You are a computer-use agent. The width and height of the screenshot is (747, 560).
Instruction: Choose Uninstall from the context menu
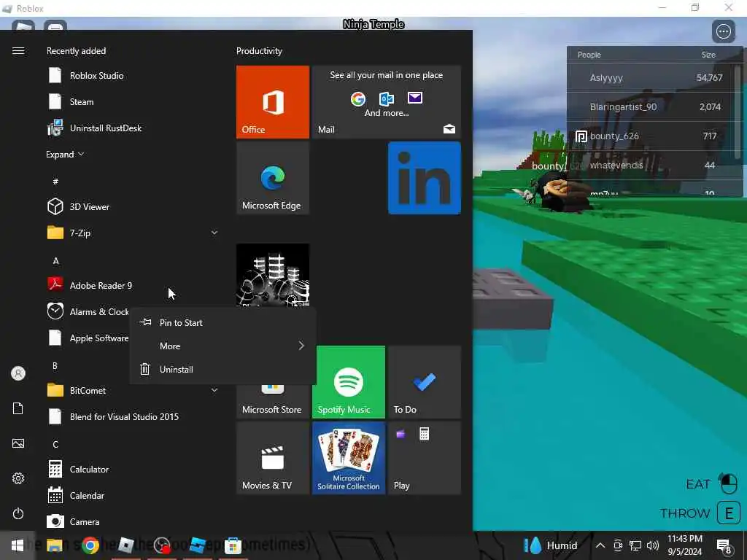(x=223, y=370)
